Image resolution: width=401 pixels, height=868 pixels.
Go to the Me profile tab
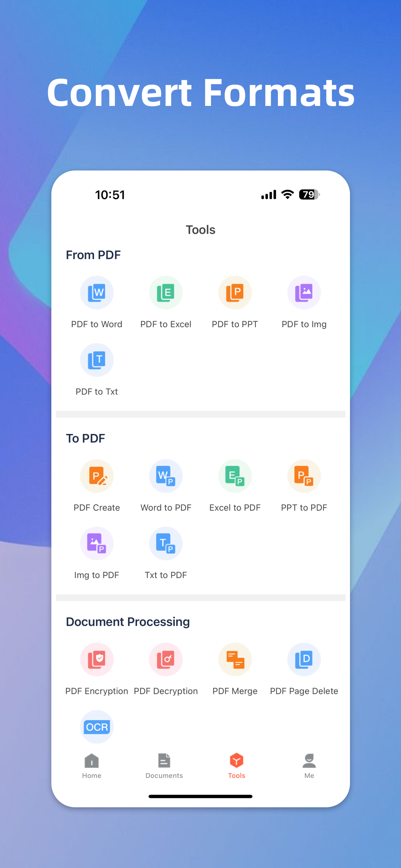click(x=309, y=766)
